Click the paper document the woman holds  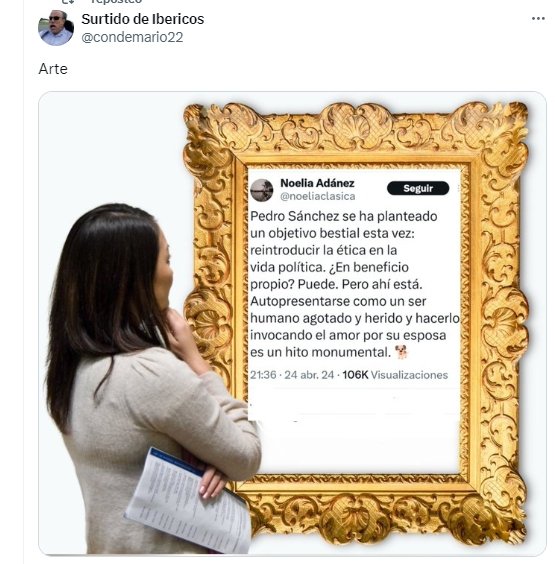(187, 500)
